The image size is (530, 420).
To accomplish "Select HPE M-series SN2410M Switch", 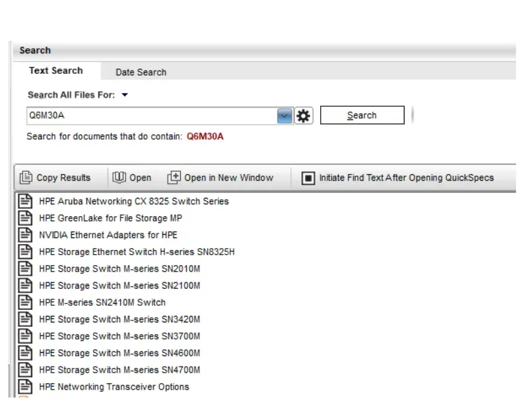I will pos(102,303).
